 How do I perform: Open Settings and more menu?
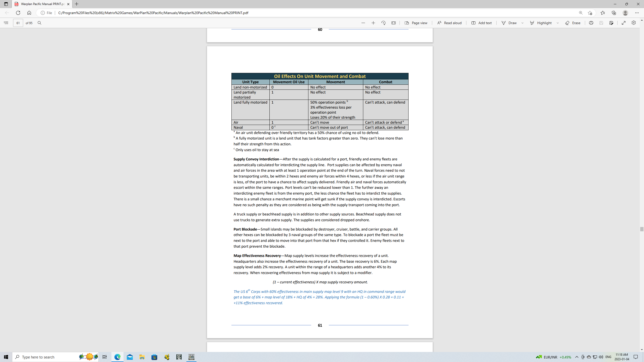(637, 13)
